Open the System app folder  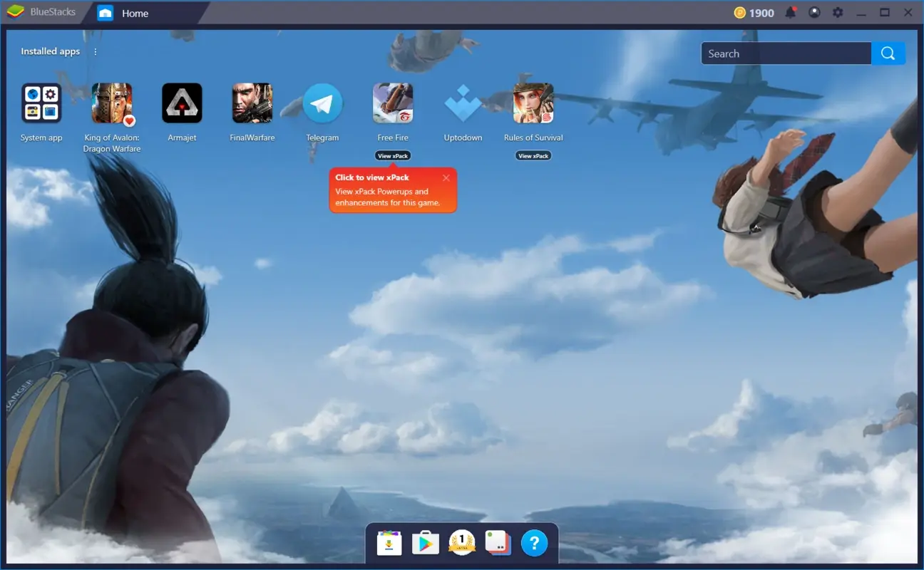point(41,102)
